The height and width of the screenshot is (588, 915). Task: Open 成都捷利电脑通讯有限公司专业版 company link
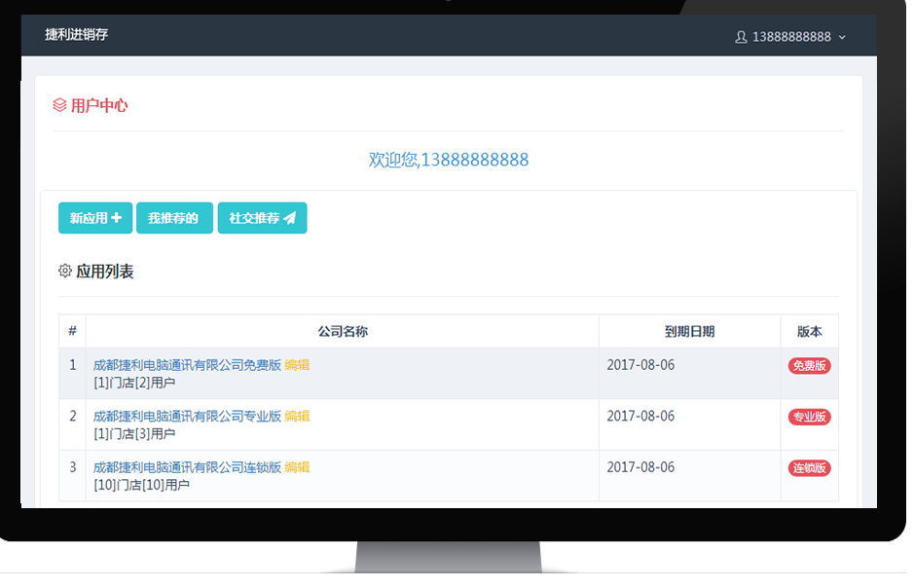(187, 416)
